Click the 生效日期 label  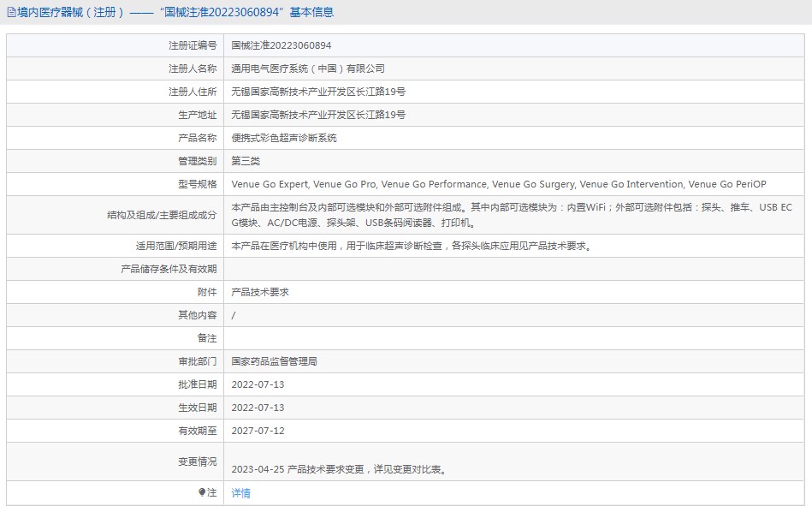(198, 408)
